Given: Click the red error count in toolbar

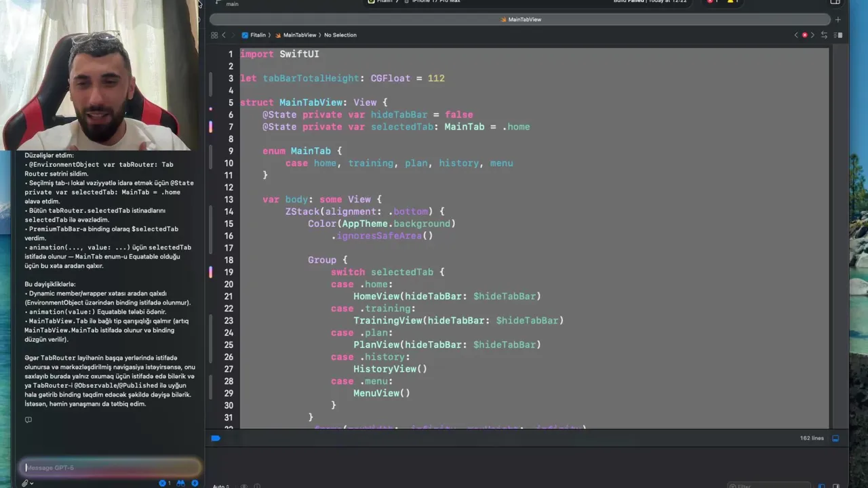Looking at the screenshot, I should click(713, 1).
